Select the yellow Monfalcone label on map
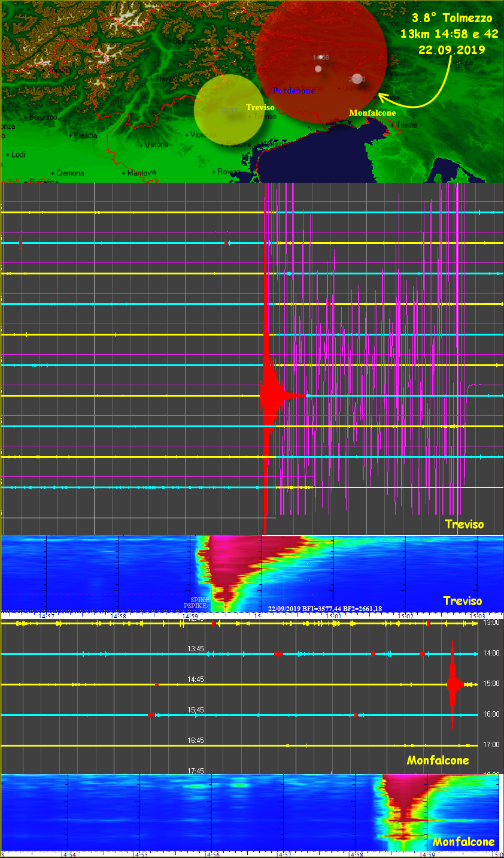This screenshot has height=858, width=504. [372, 113]
